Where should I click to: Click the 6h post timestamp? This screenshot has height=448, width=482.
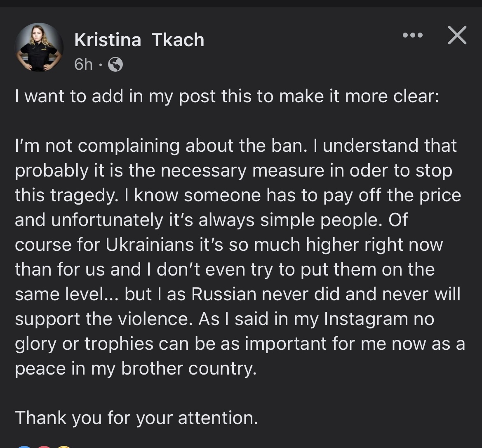coord(83,64)
